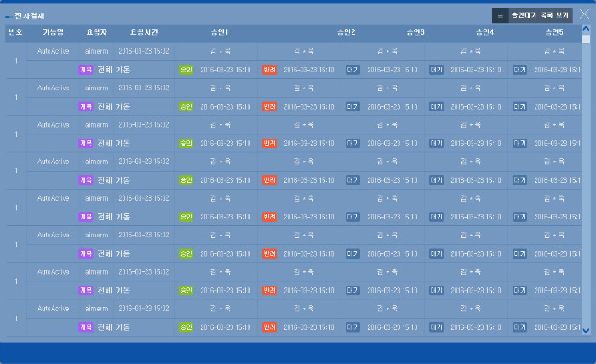Click the 승인2 column header
This screenshot has width=596, height=364.
(347, 32)
